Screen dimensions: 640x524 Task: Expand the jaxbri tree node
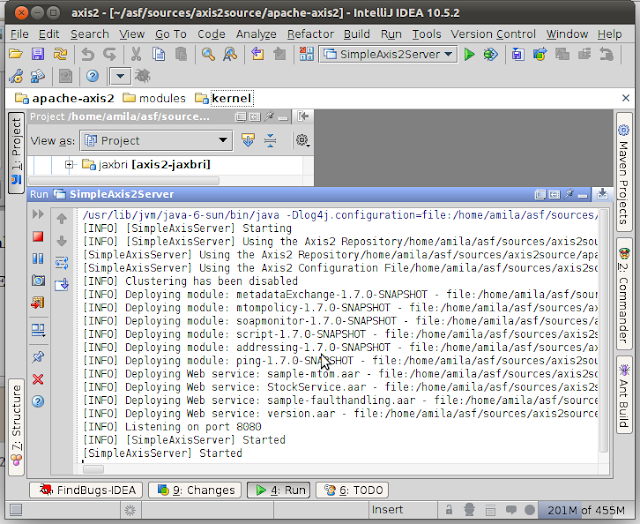click(69, 164)
